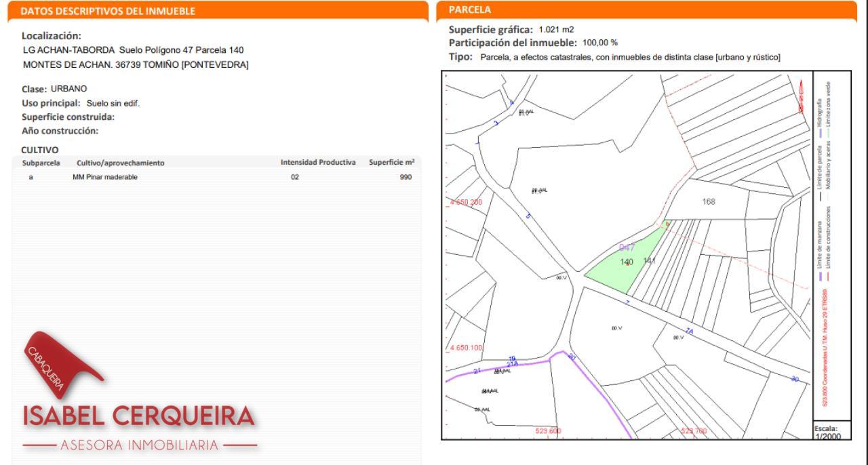The image size is (868, 465).
Task: Click the LG ACHAN-TABORDA address line
Action: coord(134,50)
